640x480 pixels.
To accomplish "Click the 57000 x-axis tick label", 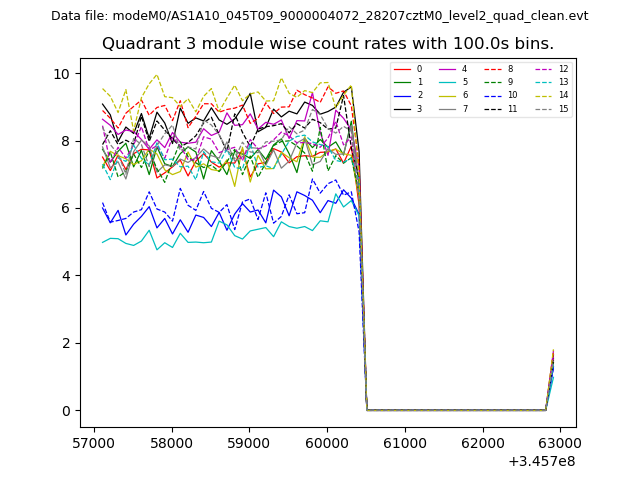I will coord(94,442).
